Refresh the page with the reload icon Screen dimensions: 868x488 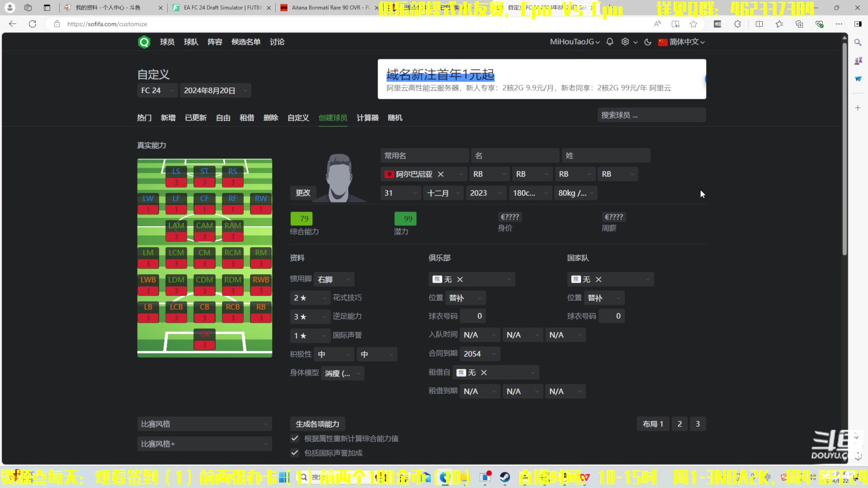pos(33,24)
